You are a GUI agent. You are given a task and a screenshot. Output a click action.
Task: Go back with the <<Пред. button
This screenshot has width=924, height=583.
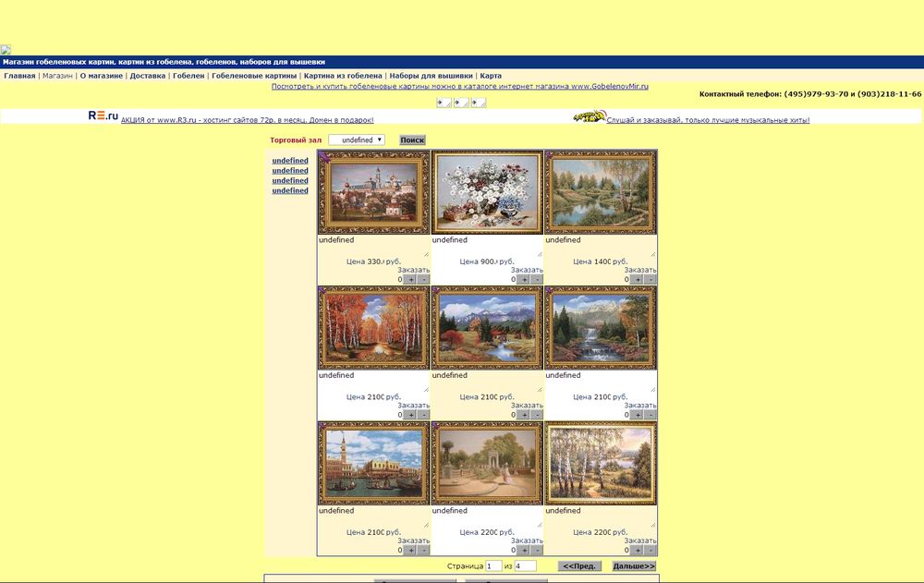[580, 565]
